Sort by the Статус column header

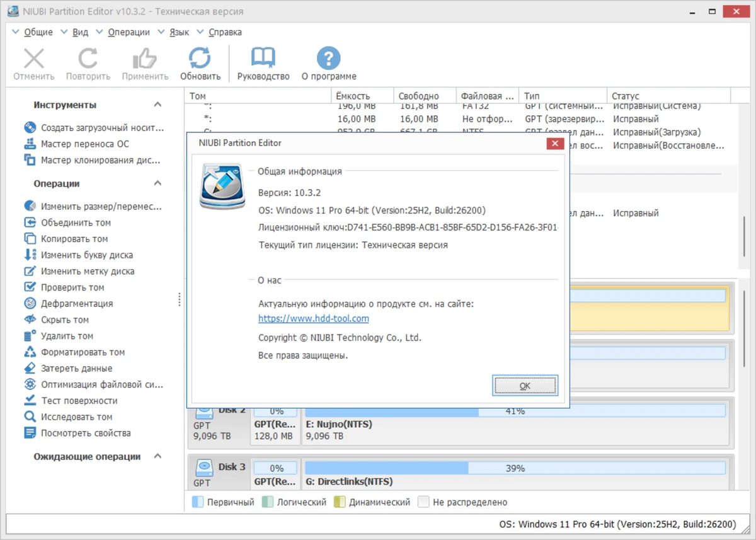click(x=668, y=96)
